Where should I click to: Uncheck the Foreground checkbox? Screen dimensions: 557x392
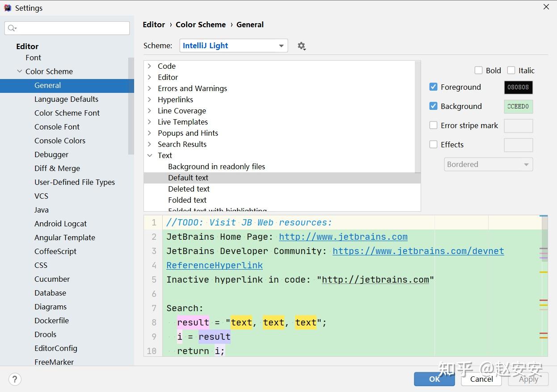pyautogui.click(x=433, y=87)
